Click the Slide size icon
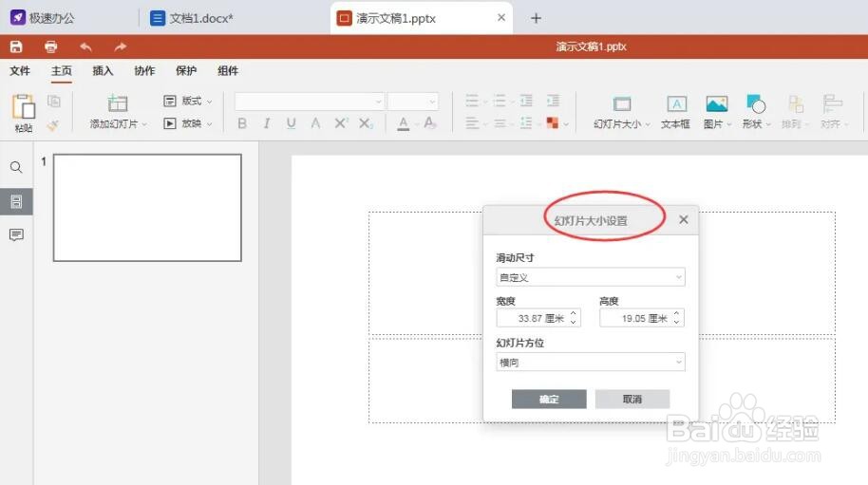The height and width of the screenshot is (485, 868). coord(622,104)
